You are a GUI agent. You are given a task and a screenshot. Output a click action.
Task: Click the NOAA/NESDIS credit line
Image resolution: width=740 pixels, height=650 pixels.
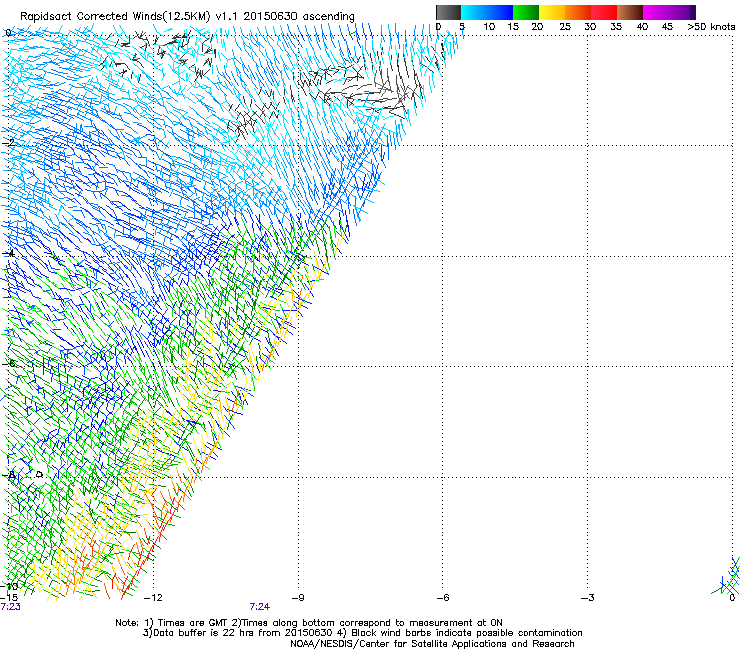[432, 644]
